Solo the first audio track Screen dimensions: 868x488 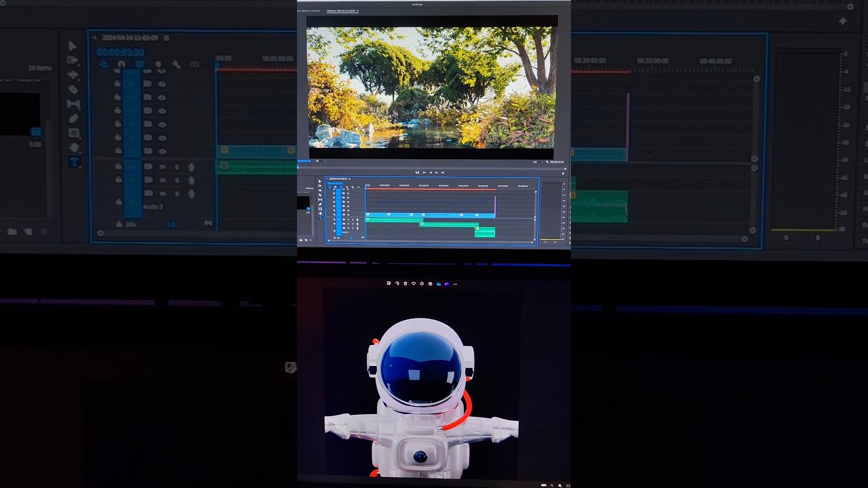click(x=353, y=220)
